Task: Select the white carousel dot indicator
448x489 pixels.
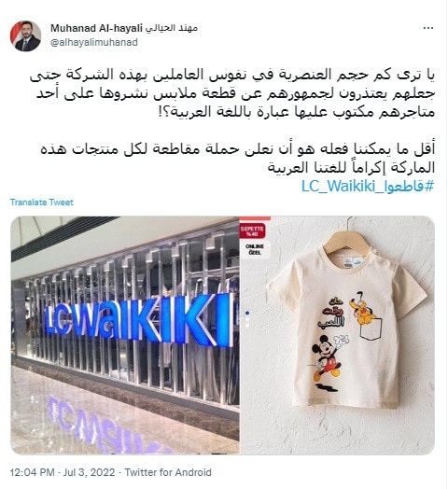Action: [247, 326]
